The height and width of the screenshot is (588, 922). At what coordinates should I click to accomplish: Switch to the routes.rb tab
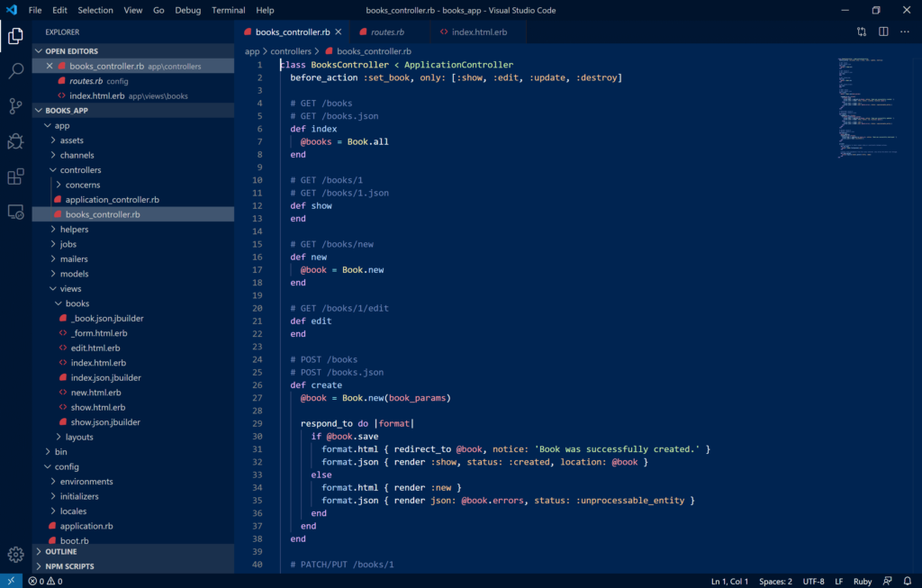[x=387, y=32]
